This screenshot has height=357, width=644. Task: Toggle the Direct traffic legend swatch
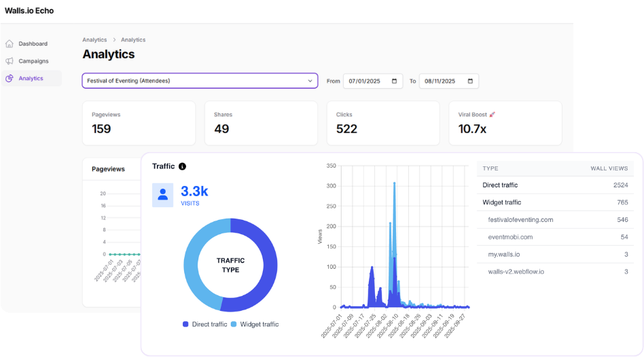click(185, 324)
